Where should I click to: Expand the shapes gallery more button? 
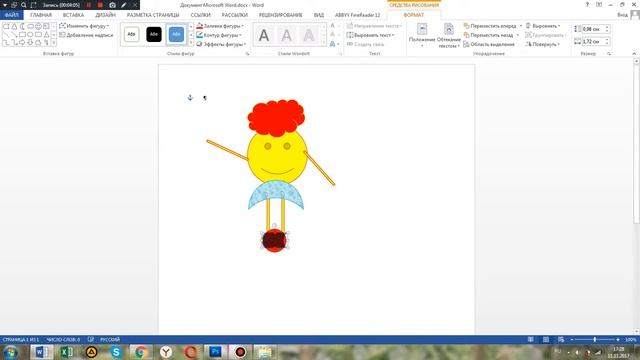click(53, 42)
